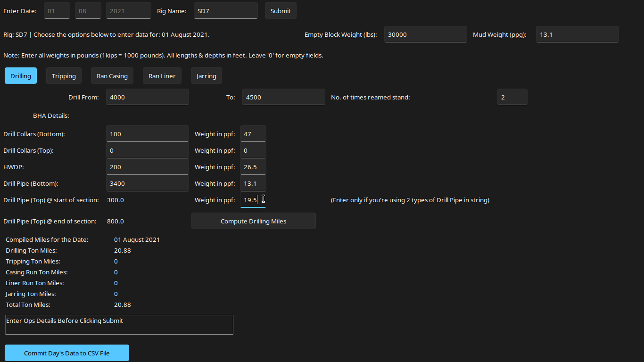
Task: Click the Submit button
Action: [x=281, y=10]
